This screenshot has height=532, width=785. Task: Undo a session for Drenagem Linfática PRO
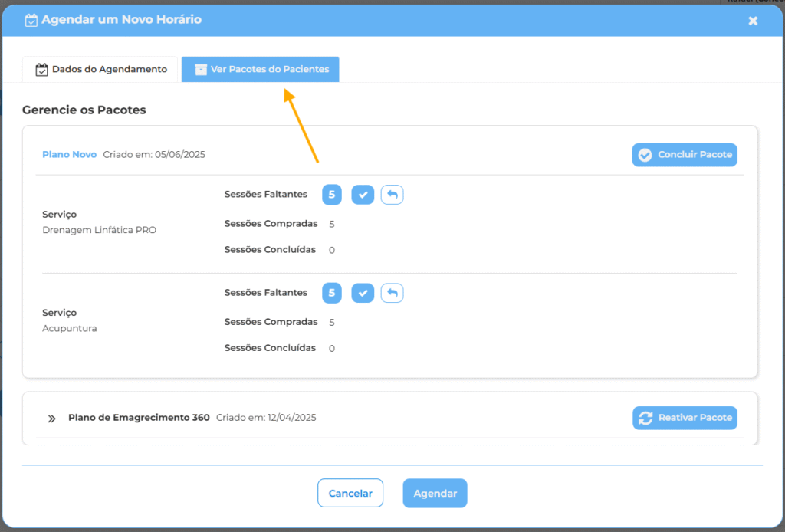pos(392,195)
